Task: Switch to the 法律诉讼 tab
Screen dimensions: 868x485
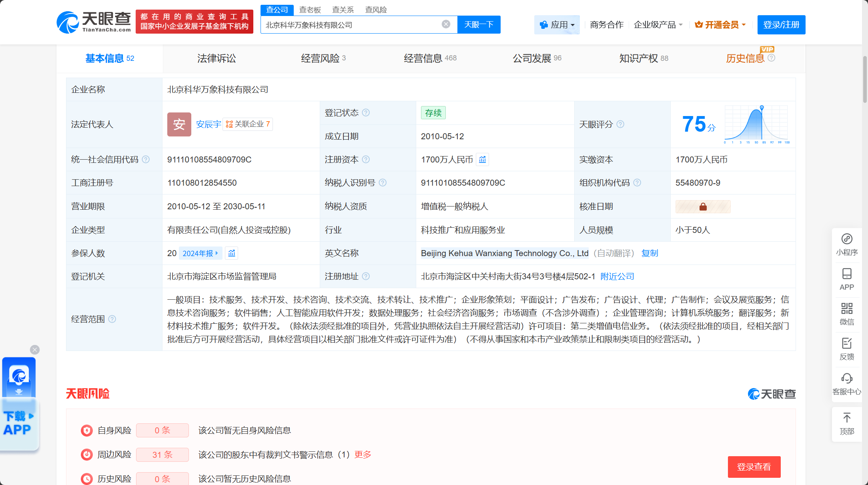Action: tap(216, 58)
